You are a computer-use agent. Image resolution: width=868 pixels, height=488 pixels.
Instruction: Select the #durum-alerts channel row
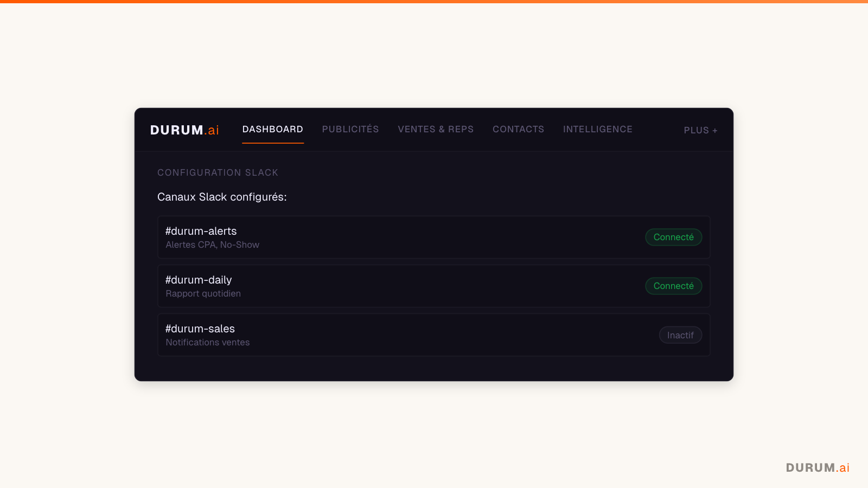point(380,237)
